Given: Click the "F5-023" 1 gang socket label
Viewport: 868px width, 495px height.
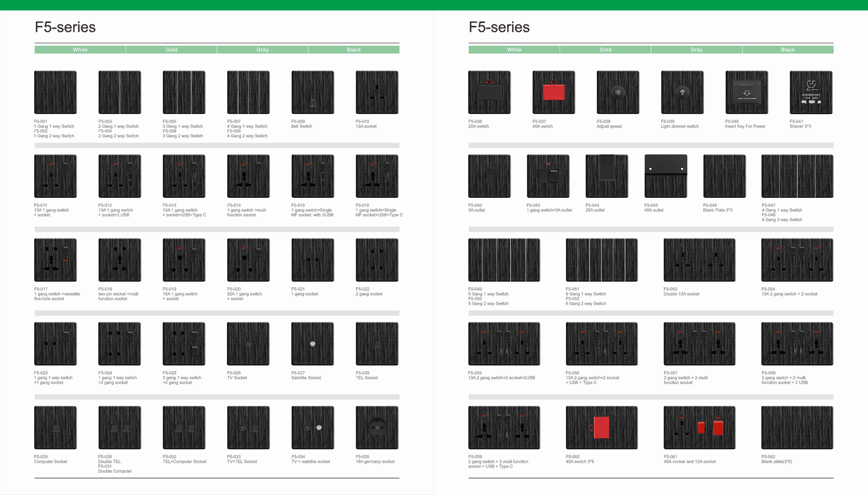Looking at the screenshot, I should pyautogui.click(x=53, y=378).
